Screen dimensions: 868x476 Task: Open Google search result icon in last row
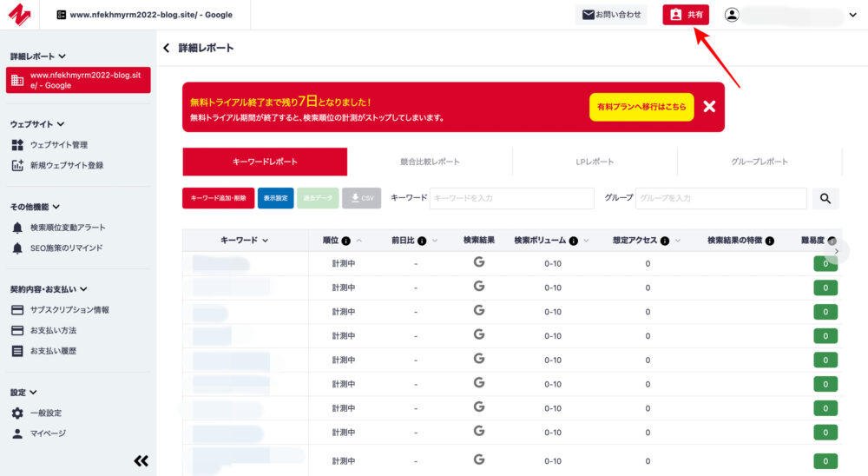pos(479,459)
